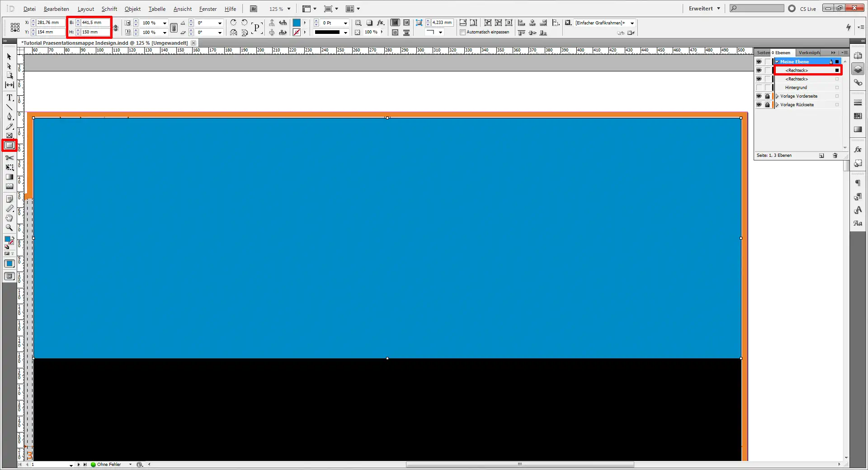The height and width of the screenshot is (470, 868).
Task: Expand the Vorlage Rückseite layer
Action: tap(777, 104)
